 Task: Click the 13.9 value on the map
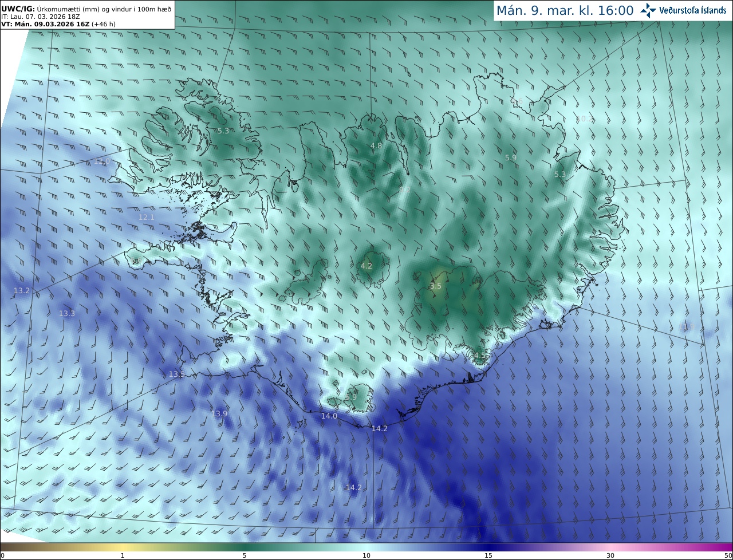pos(219,413)
